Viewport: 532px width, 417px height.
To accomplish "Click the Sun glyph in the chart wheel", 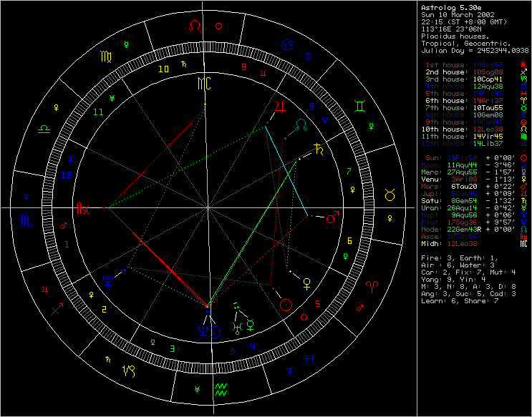I will tap(286, 305).
